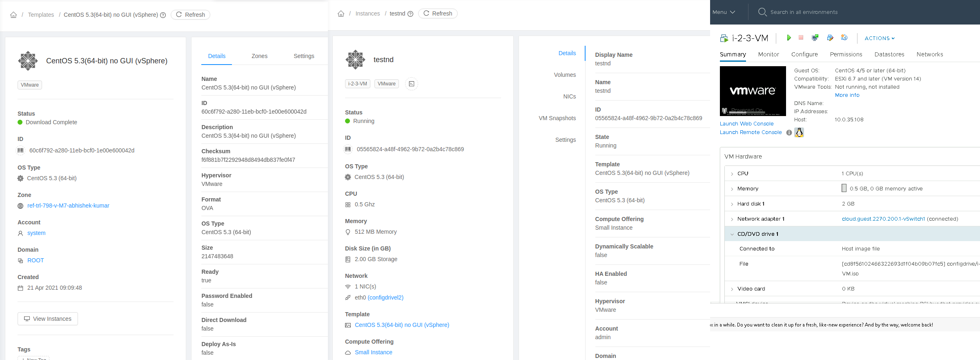This screenshot has width=980, height=360.
Task: Click the Instances breadcrumb link
Action: 367,13
